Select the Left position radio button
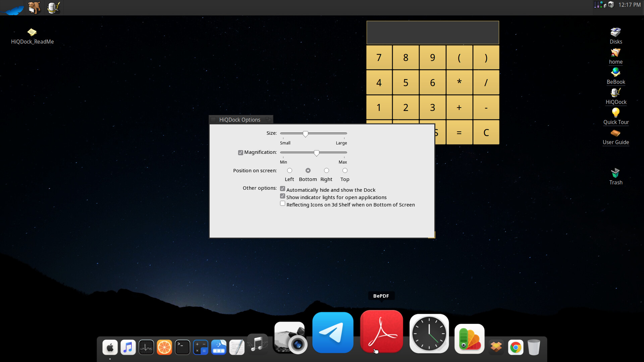 (x=289, y=171)
